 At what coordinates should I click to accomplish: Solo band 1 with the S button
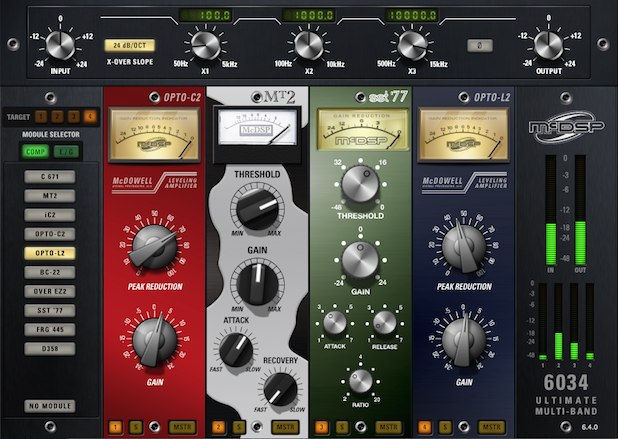click(136, 427)
